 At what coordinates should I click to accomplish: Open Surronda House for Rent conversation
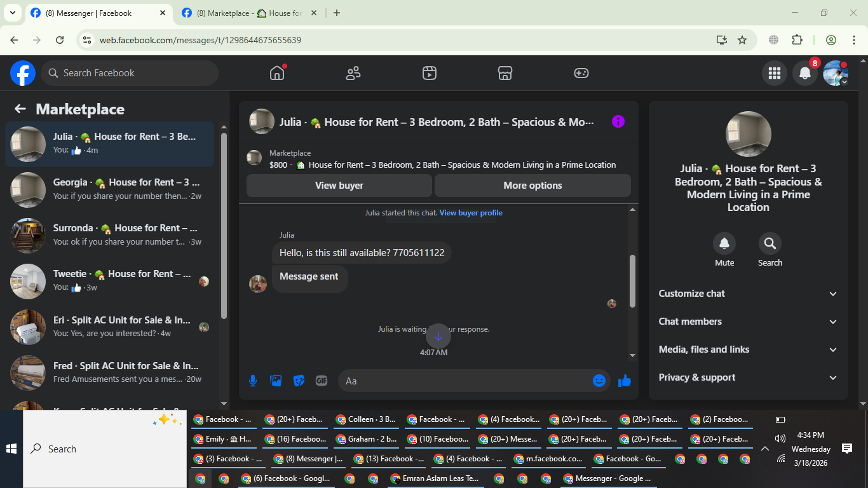pos(110,235)
